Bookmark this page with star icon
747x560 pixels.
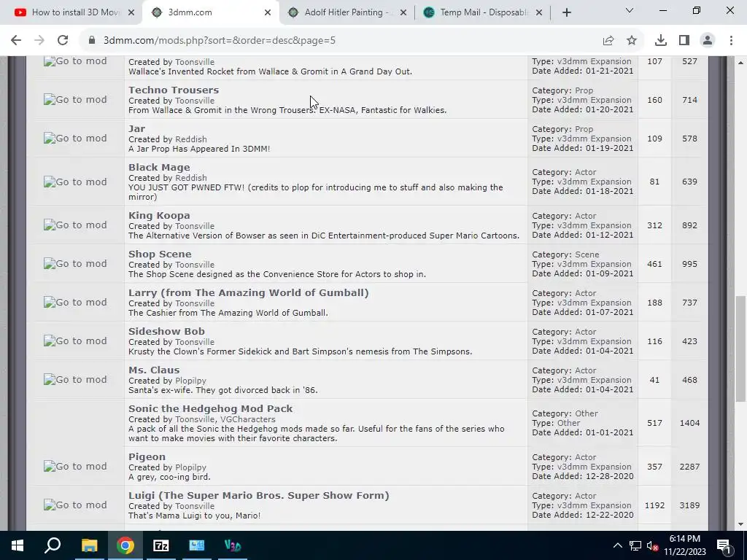click(632, 41)
